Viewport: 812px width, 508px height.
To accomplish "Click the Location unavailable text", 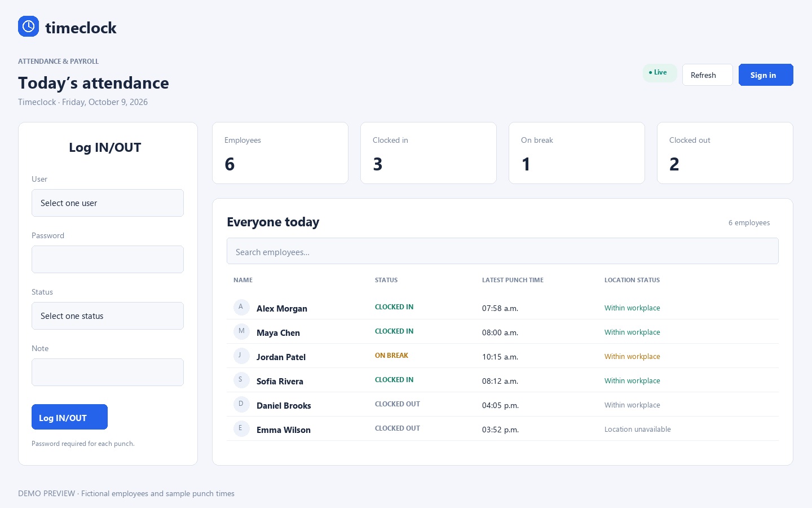I will tap(638, 430).
